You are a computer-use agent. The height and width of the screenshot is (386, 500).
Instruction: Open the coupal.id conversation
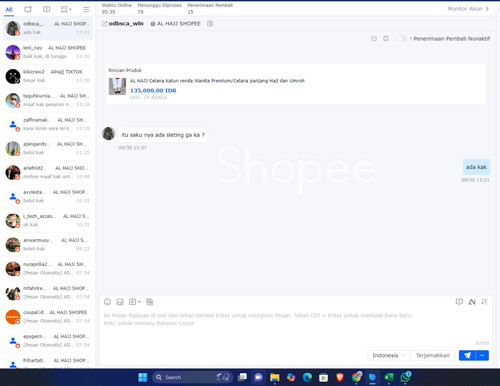(48, 316)
